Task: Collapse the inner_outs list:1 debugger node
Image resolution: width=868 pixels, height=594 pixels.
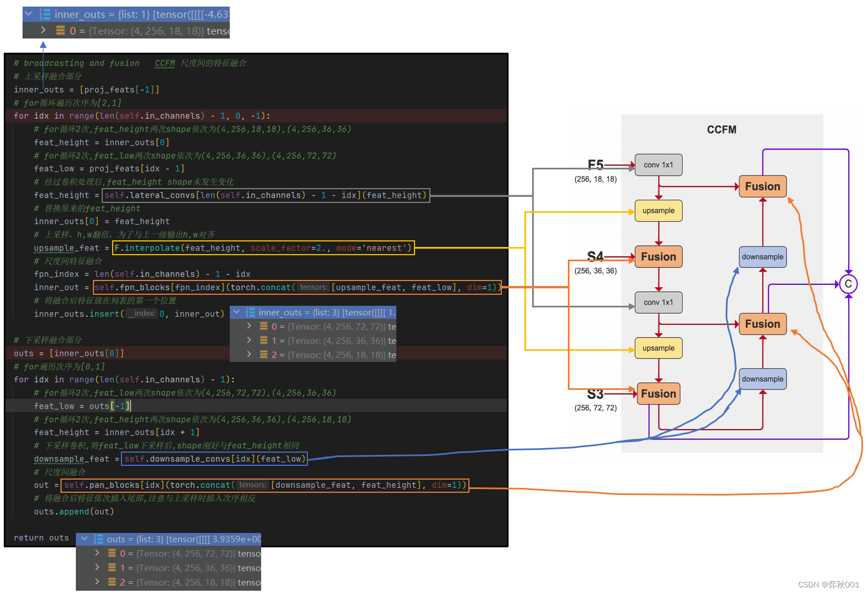Action: point(29,14)
